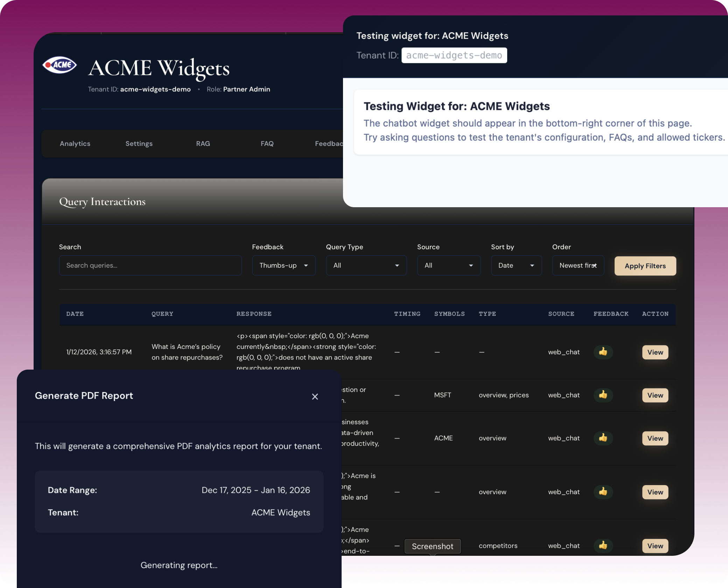Expand the Query Type dropdown
The image size is (728, 588).
tap(366, 265)
